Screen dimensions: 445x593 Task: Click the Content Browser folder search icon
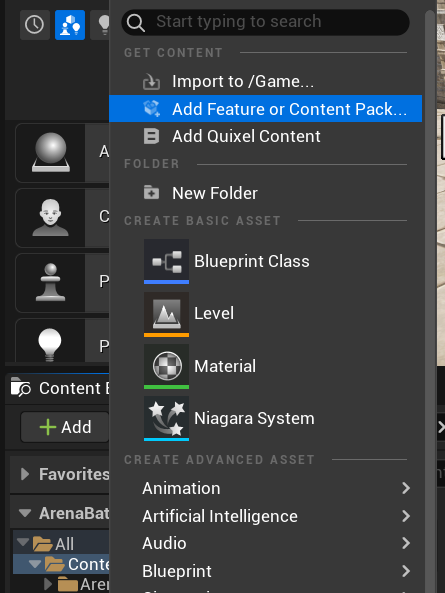(x=20, y=387)
